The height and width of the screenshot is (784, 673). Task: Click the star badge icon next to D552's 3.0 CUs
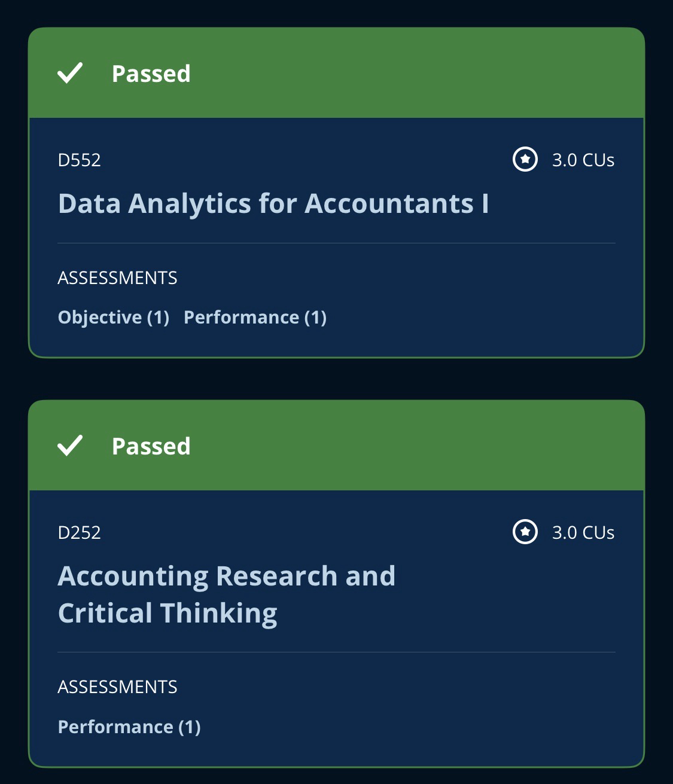[525, 160]
